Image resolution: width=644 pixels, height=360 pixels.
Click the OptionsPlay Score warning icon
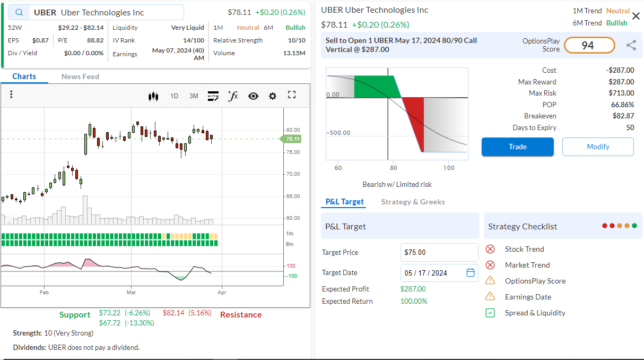[490, 280]
